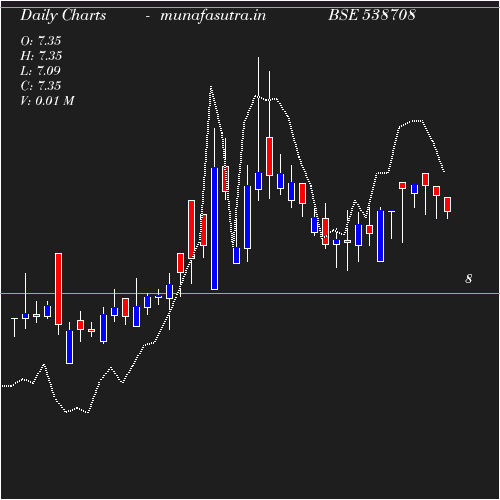The image size is (500, 500).
Task: Select the close value 'C: 7.35'
Action: click(41, 86)
